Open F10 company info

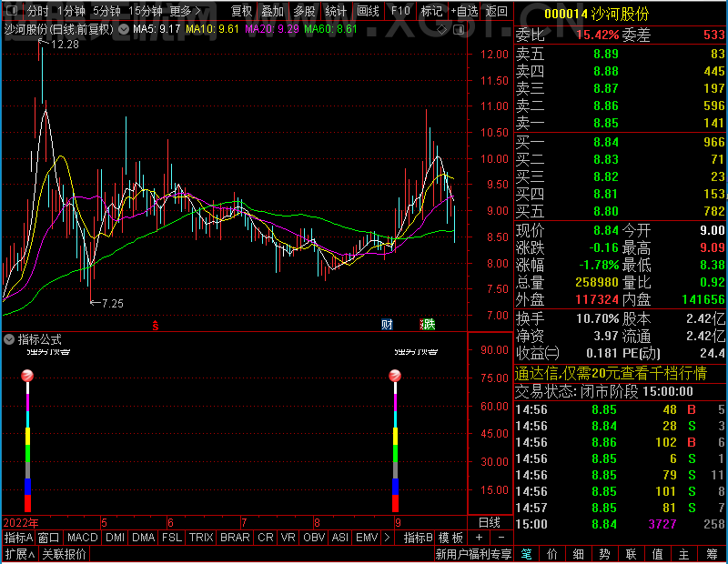click(x=400, y=11)
